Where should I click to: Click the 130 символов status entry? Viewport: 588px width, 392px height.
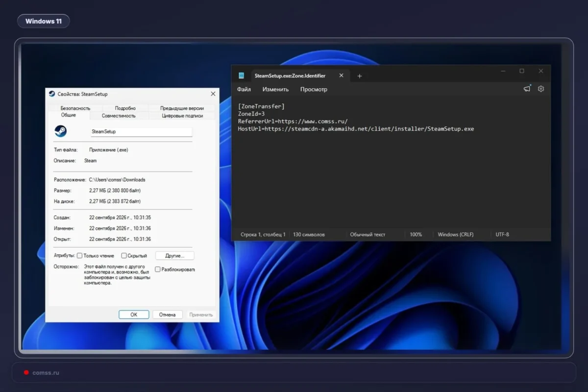pyautogui.click(x=309, y=235)
